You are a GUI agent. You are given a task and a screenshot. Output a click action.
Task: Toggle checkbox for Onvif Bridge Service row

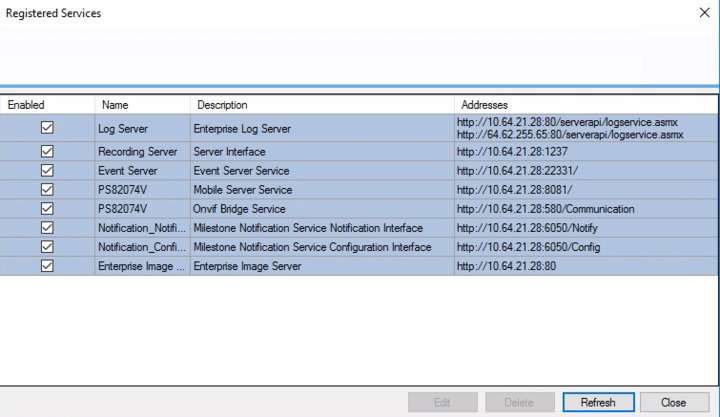(x=47, y=209)
